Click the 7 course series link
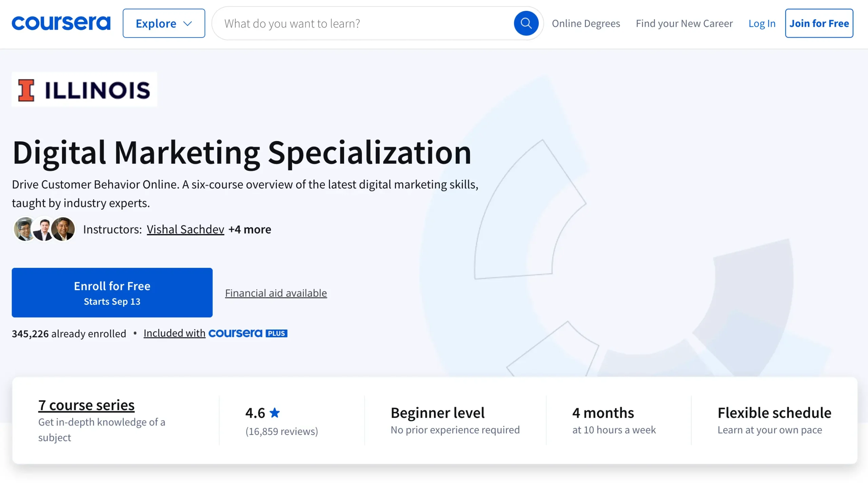Screen dimensions: 868x496 coord(86,405)
